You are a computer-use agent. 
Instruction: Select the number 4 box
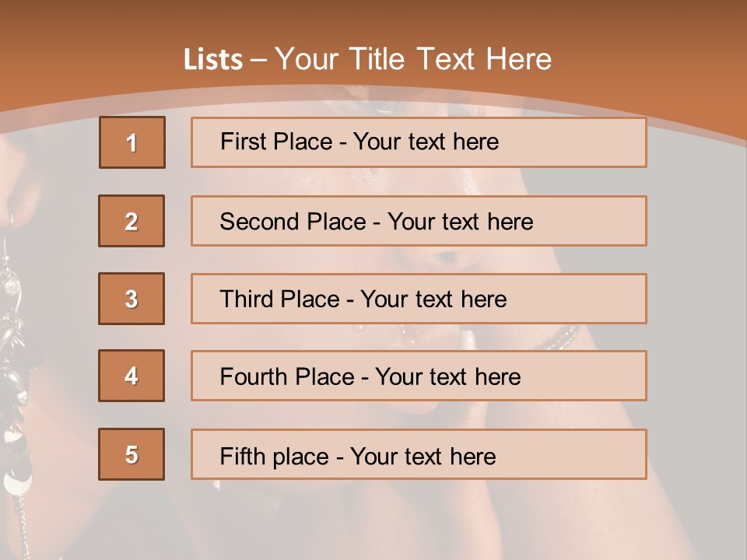coord(132,376)
